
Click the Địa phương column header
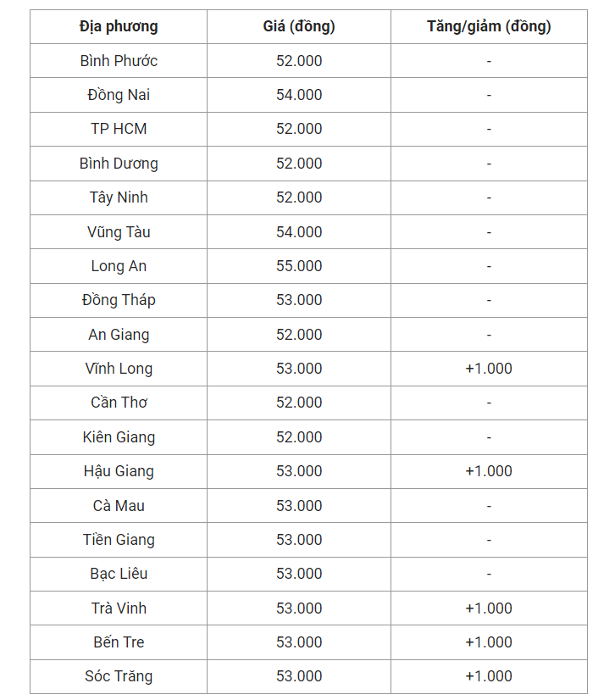pos(119,26)
